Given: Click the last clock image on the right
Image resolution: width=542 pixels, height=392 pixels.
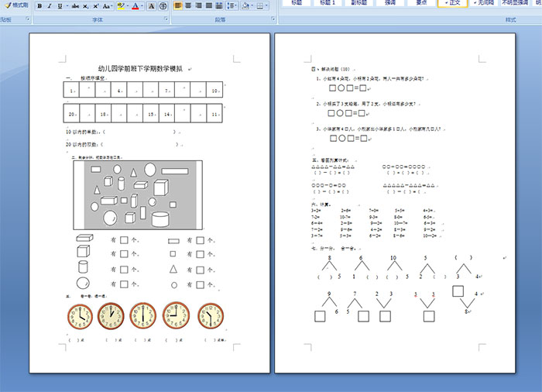Looking at the screenshot, I should tap(211, 316).
